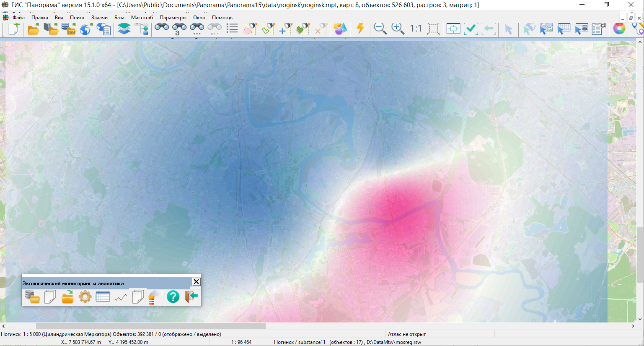Click the pointer over map icon

[546, 29]
